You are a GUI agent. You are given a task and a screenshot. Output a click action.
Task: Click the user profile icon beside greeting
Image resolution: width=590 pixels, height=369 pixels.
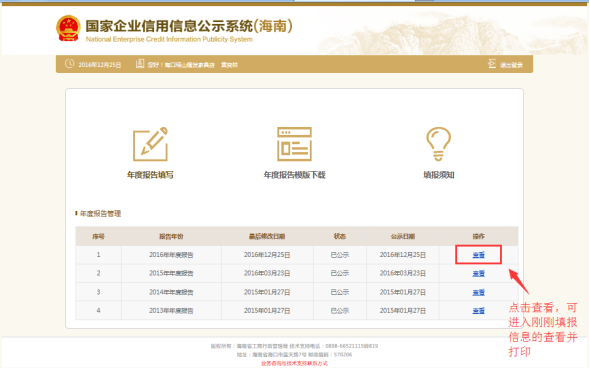point(140,64)
